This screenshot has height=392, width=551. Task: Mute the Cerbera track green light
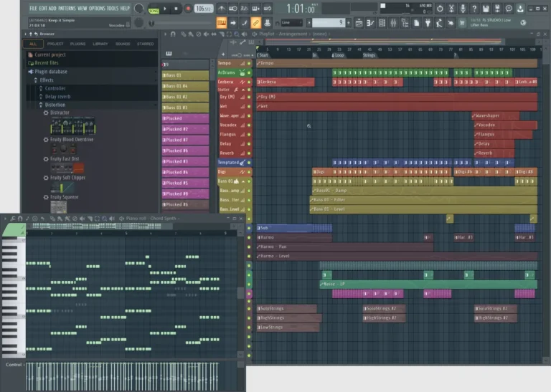click(249, 82)
